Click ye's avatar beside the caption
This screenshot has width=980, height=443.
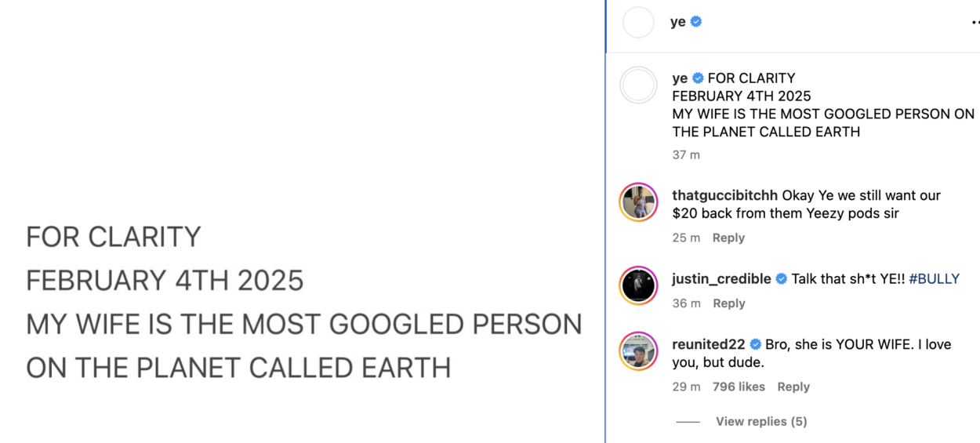pyautogui.click(x=638, y=85)
